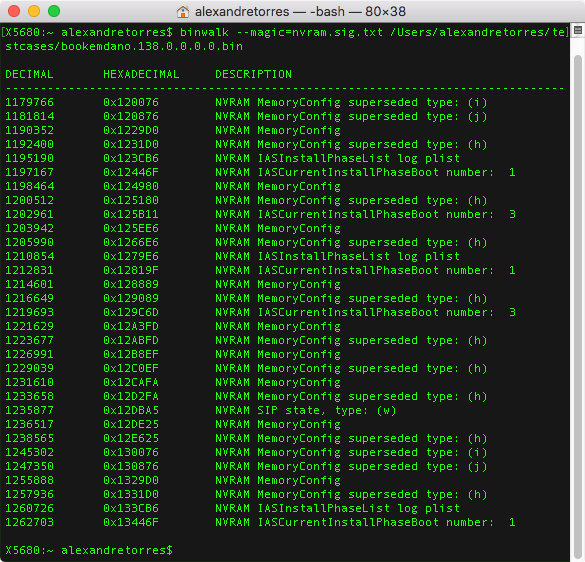Click the DESCRIPTION column header

point(253,74)
